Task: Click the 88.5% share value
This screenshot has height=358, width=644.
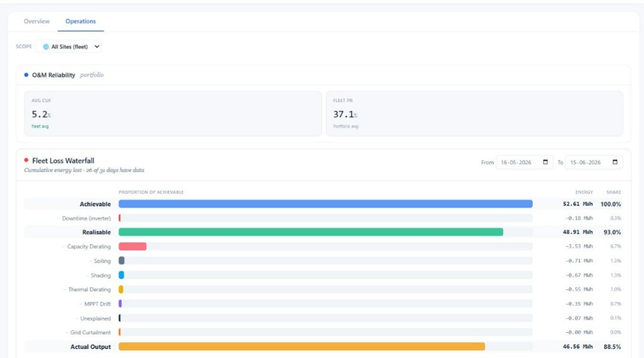Action: tap(612, 347)
